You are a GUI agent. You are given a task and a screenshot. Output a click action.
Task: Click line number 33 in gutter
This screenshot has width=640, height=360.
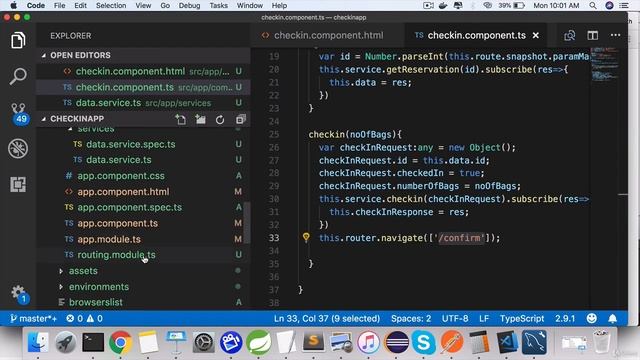[274, 238]
